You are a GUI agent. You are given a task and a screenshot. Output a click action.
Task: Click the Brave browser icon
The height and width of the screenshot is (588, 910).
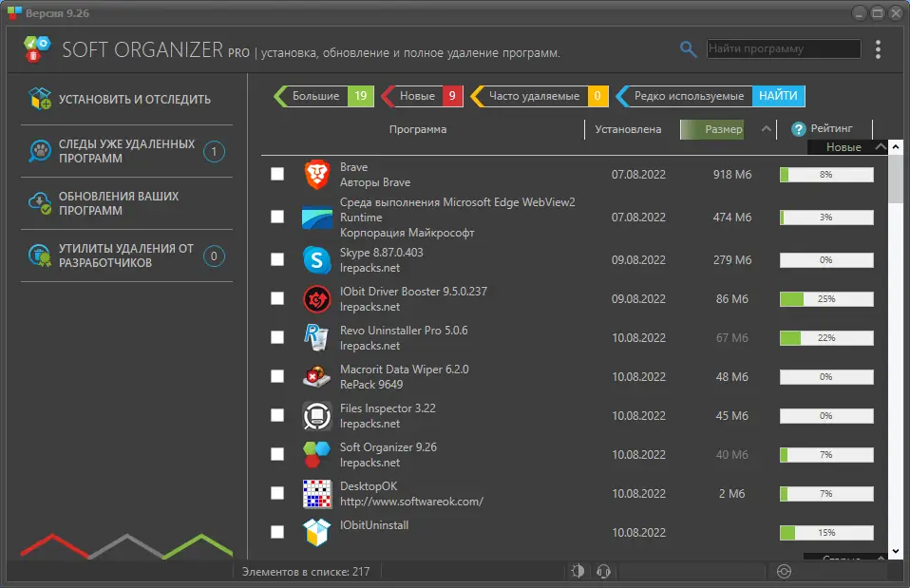click(x=316, y=174)
